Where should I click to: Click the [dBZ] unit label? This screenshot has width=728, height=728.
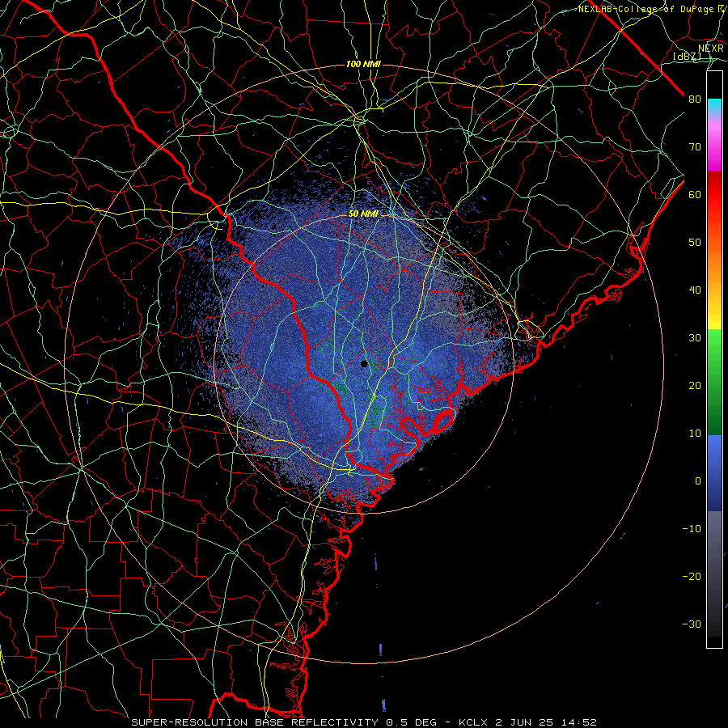click(687, 56)
